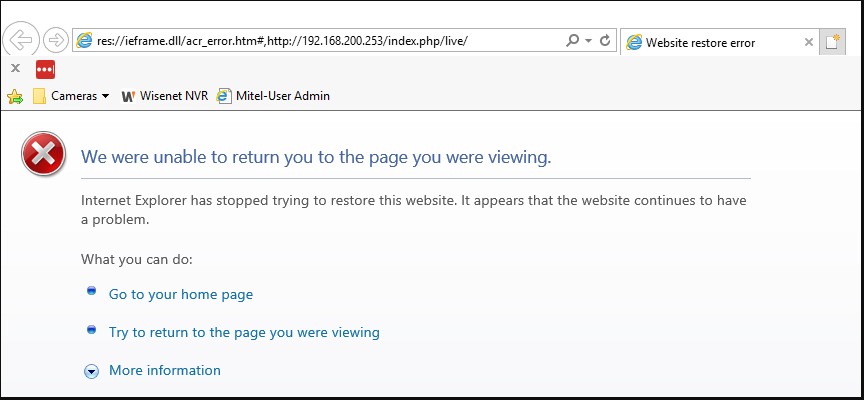The height and width of the screenshot is (400, 864).
Task: Close the toolbar with the gray X
Action: [x=15, y=68]
